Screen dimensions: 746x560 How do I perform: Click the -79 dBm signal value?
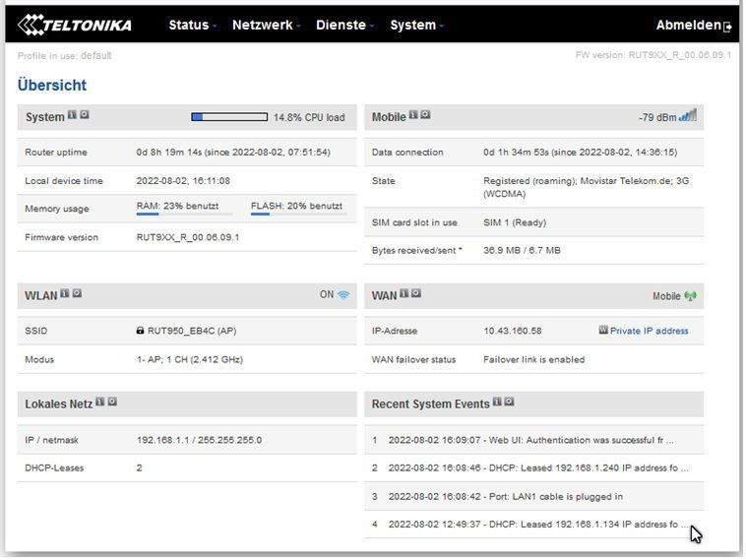[657, 117]
